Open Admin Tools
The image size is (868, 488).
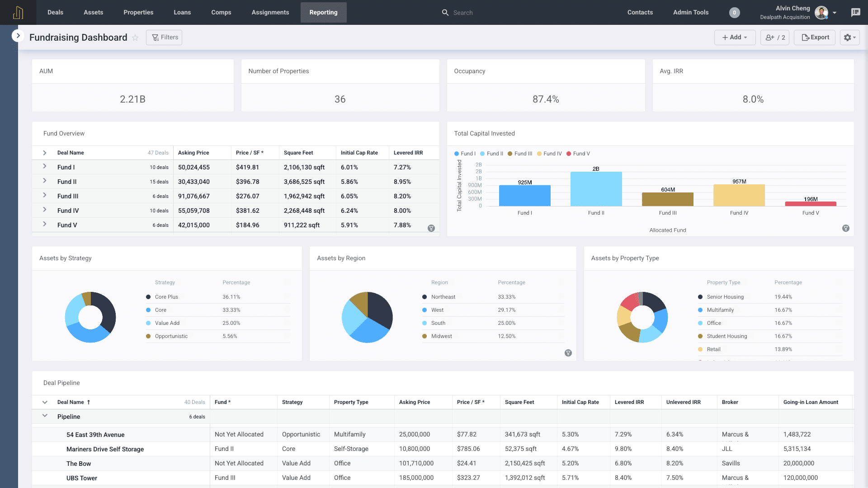(x=691, y=12)
